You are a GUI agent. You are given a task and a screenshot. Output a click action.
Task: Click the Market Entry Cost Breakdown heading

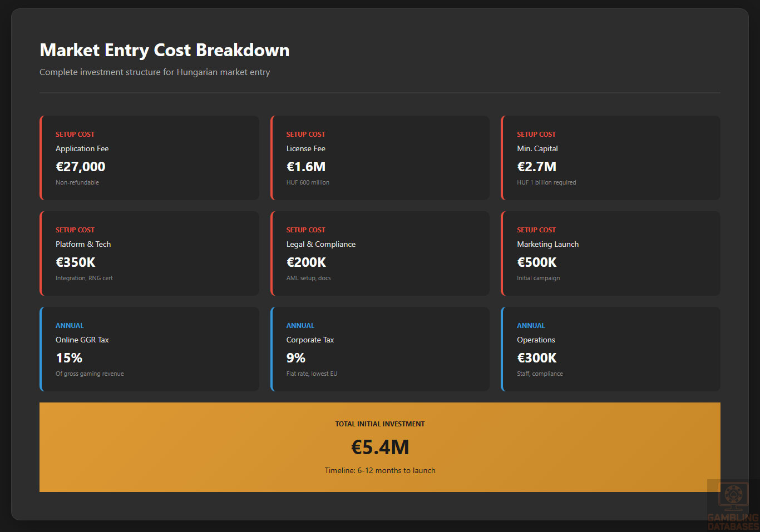click(x=164, y=50)
